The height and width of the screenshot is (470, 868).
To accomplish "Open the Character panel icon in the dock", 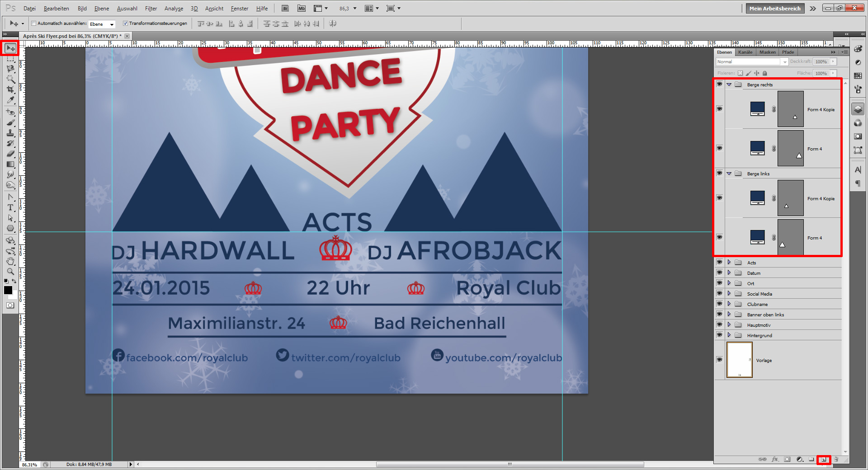I will pyautogui.click(x=858, y=169).
